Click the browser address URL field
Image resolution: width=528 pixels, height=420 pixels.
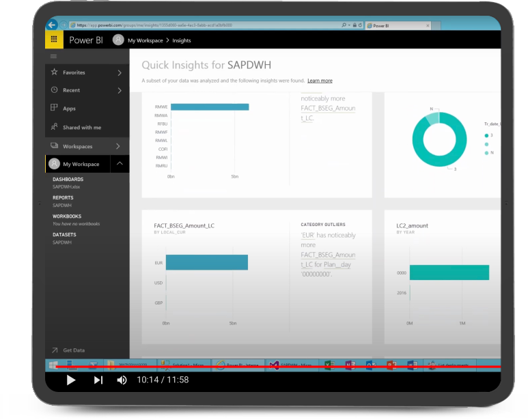[206, 25]
